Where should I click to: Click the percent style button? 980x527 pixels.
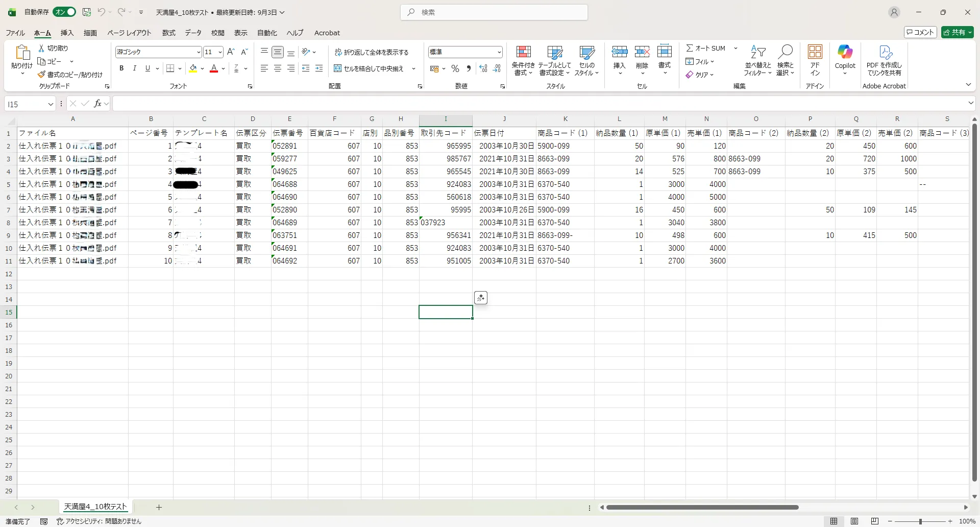tap(455, 69)
